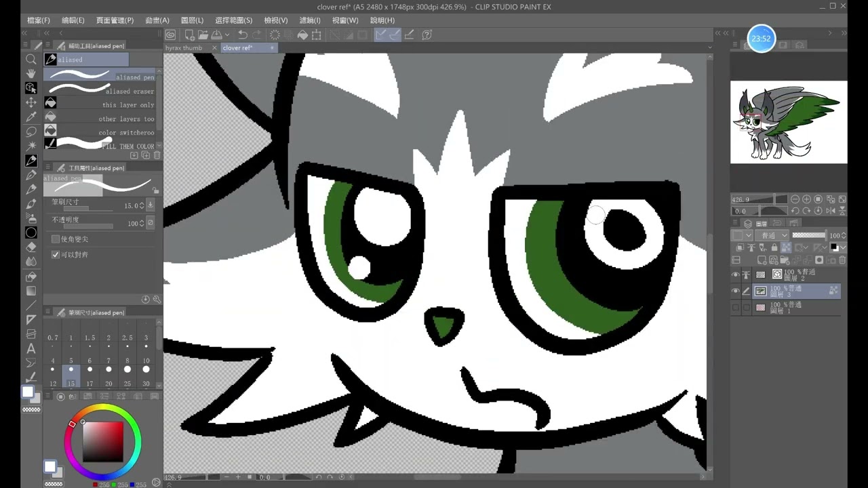The height and width of the screenshot is (488, 868).
Task: Click Scale/Rotate transform icon in command bar
Action: point(316,35)
